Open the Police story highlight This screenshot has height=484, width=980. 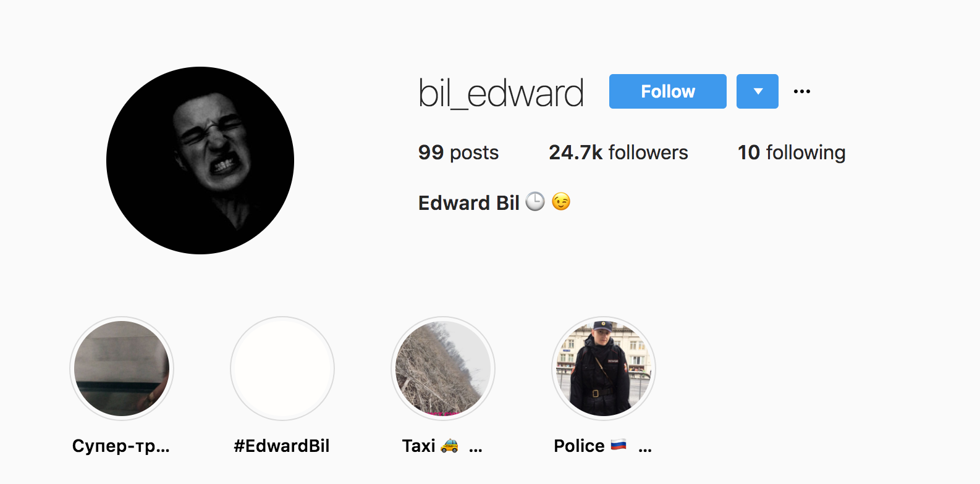604,369
